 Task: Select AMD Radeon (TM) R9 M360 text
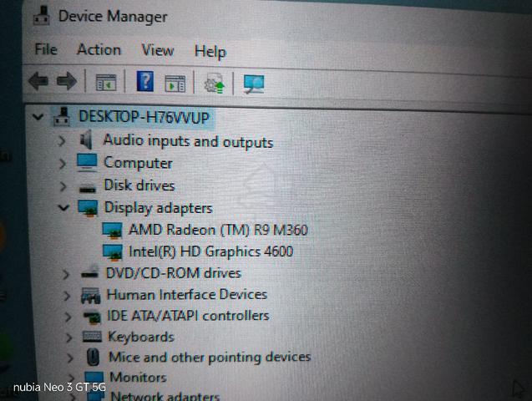tap(218, 230)
